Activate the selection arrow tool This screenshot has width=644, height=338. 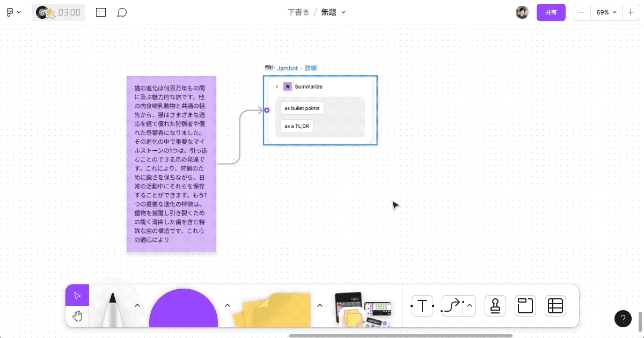coord(77,295)
